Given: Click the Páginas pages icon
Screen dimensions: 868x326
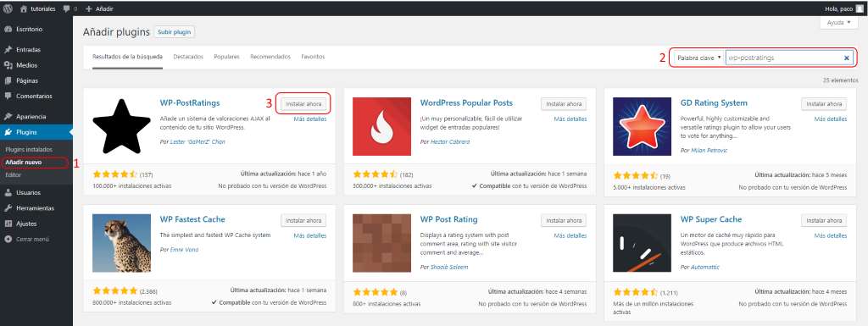Looking at the screenshot, I should (8, 80).
